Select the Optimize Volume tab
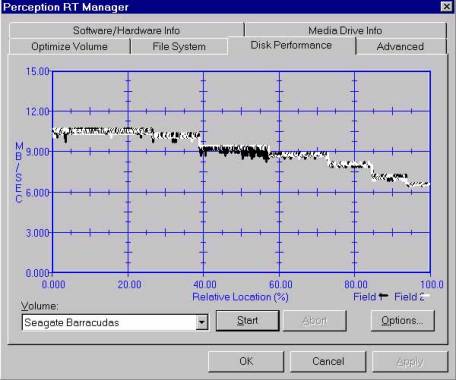 pos(69,46)
